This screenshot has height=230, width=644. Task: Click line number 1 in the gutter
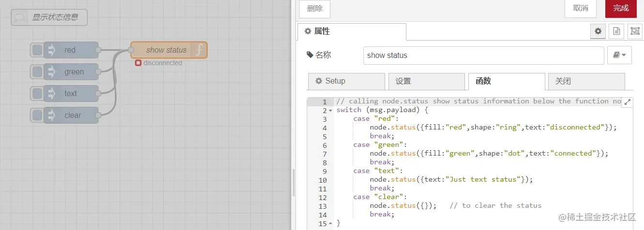325,101
